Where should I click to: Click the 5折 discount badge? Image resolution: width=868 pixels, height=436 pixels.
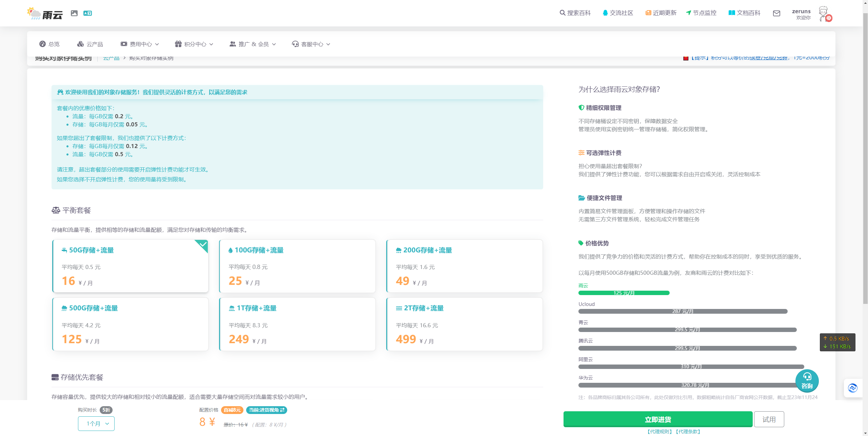(106, 410)
